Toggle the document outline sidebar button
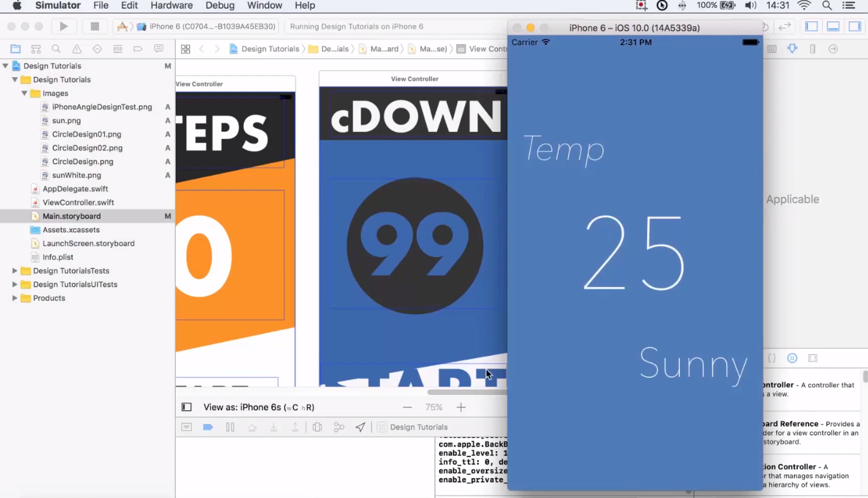Screen dimensions: 868x498 pos(186,407)
